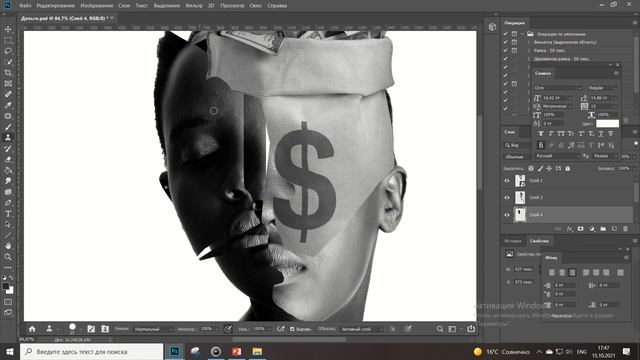Select the Lasso tool
Screen dimensions: 640x360
pos(8,51)
